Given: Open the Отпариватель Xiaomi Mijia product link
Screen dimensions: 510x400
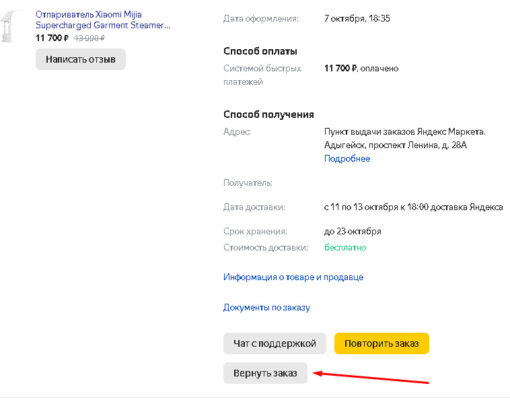Looking at the screenshot, I should tap(103, 20).
